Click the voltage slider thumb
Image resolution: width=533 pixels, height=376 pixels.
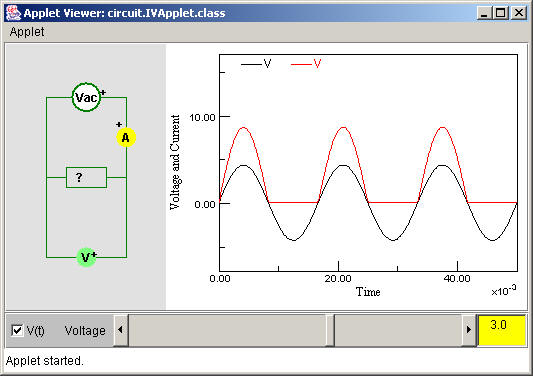coord(329,330)
